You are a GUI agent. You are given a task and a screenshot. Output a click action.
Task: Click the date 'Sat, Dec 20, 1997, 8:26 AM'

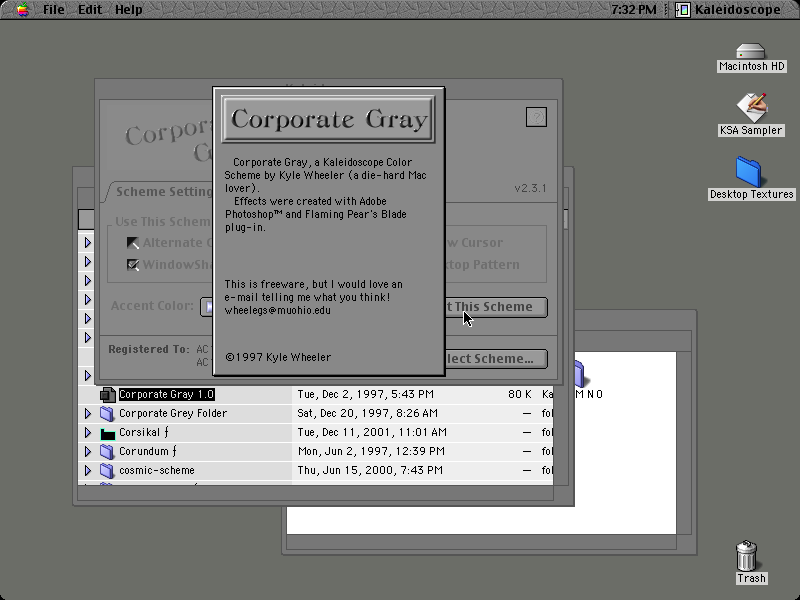coord(367,413)
